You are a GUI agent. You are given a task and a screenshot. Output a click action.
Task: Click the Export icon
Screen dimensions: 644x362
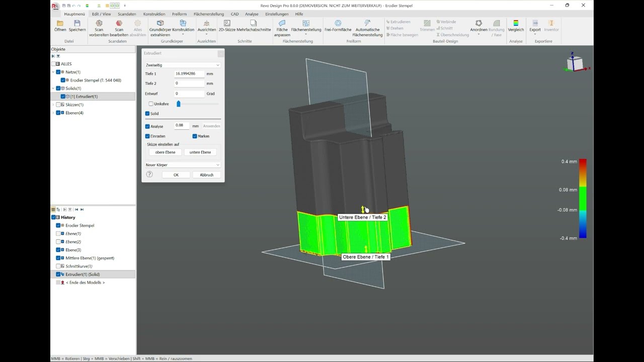point(535,24)
